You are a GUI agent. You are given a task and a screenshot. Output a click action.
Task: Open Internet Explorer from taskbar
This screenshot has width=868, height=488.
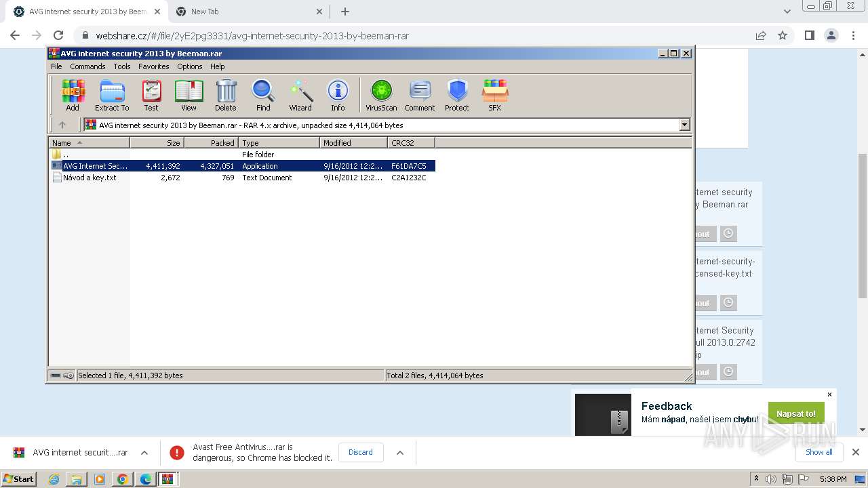54,479
